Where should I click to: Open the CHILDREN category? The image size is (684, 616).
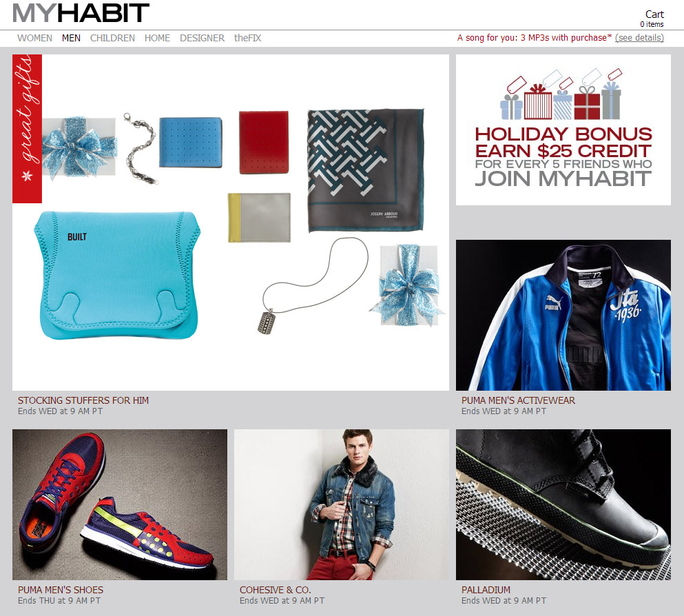(x=112, y=38)
